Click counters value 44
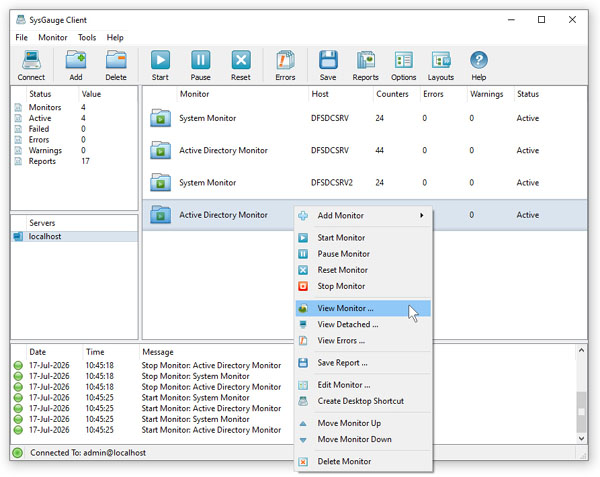600x477 pixels. (379, 150)
